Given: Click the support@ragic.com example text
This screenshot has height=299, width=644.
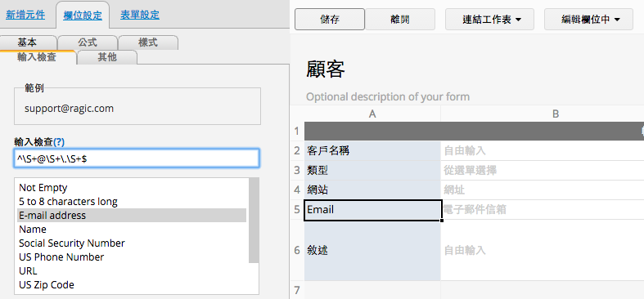Looking at the screenshot, I should pos(69,109).
